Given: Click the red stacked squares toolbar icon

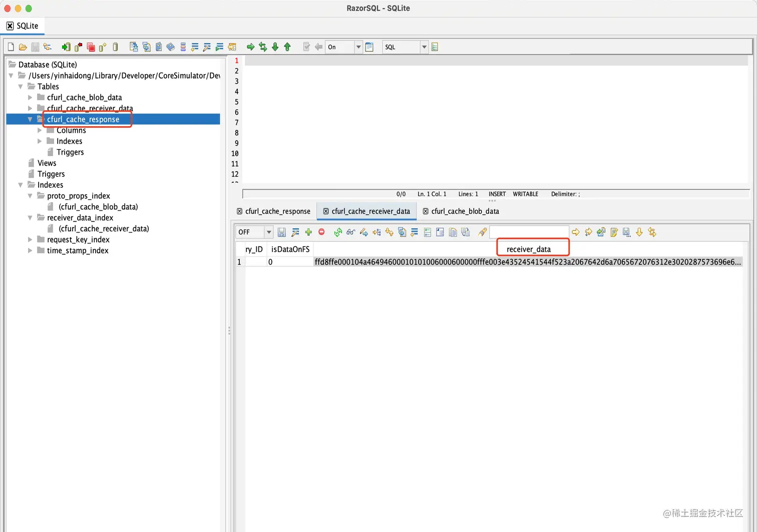Looking at the screenshot, I should click(91, 47).
